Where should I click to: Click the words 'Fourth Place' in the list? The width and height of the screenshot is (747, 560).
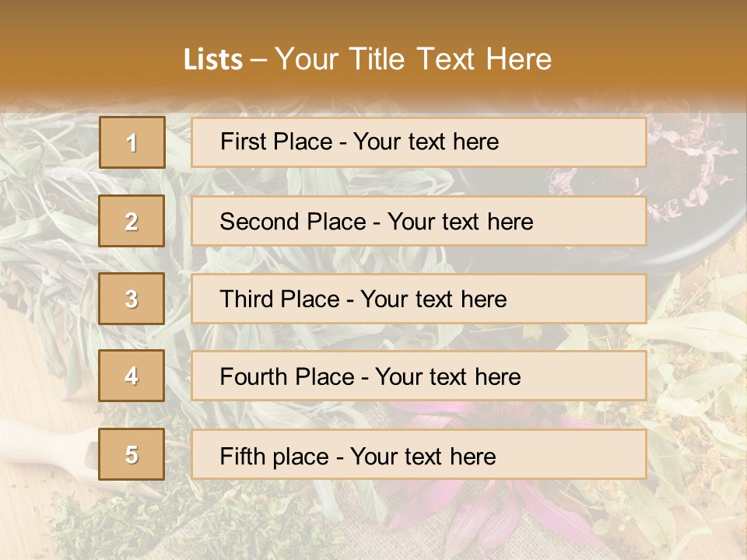point(287,376)
